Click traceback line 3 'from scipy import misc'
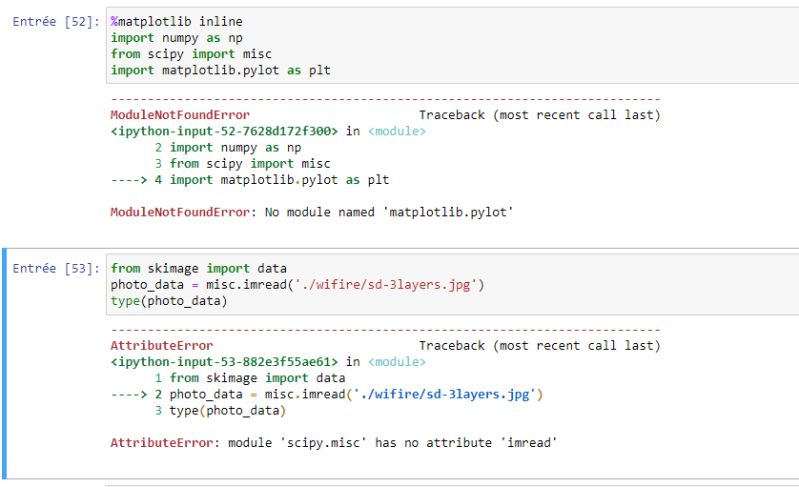 coord(250,164)
